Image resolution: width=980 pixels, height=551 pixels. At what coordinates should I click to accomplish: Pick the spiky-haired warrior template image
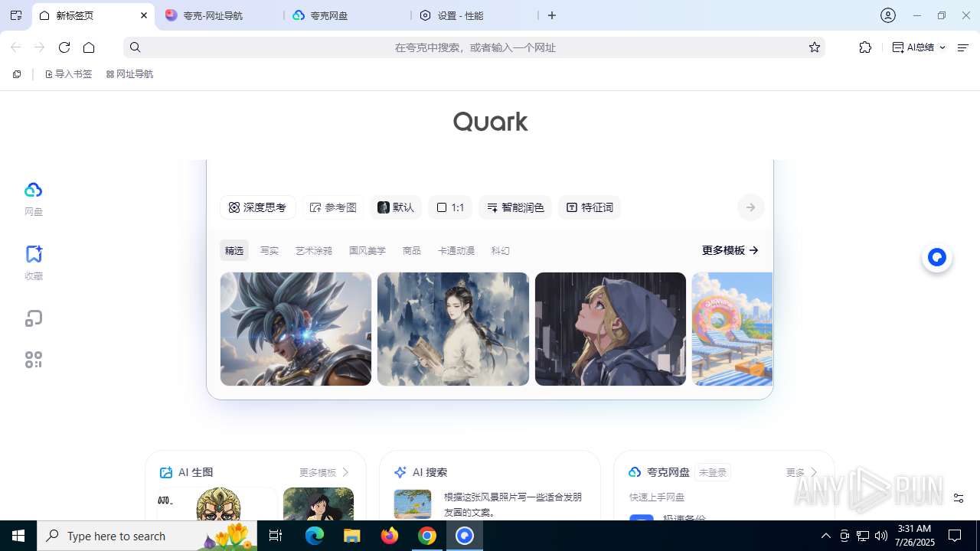point(296,329)
